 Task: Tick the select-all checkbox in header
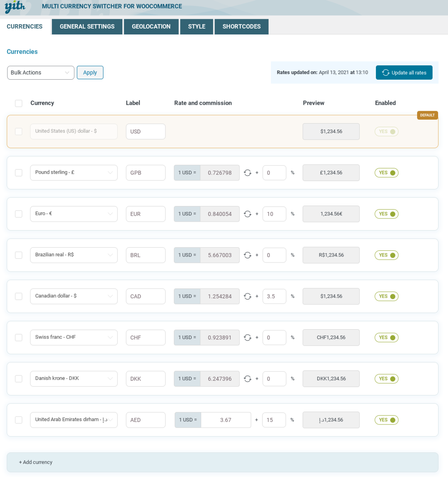18,103
